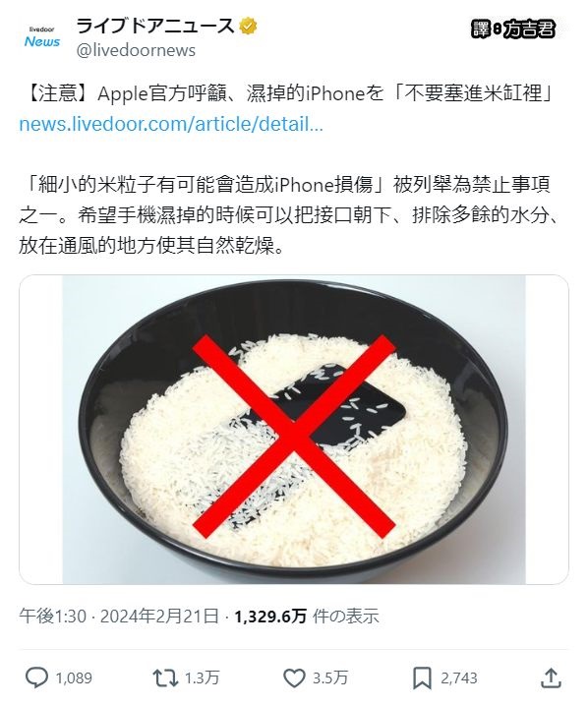This screenshot has width=588, height=706.
Task: Click the 2,743 bookmark count
Action: 459,677
